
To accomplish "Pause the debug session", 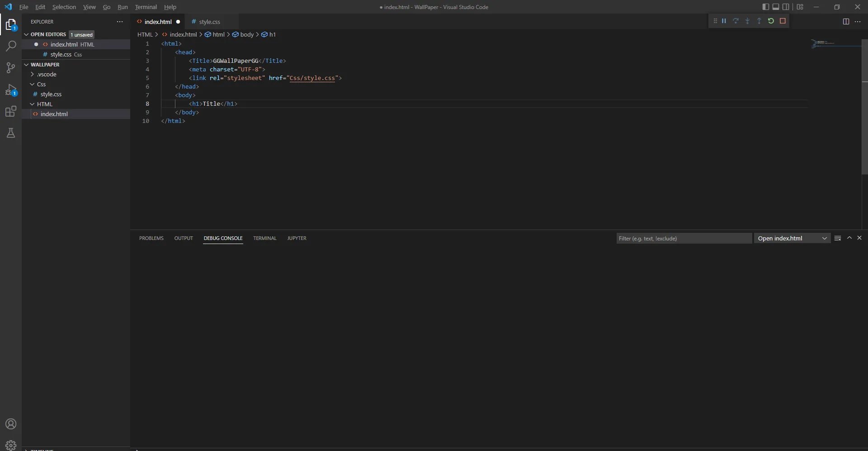I will point(724,21).
